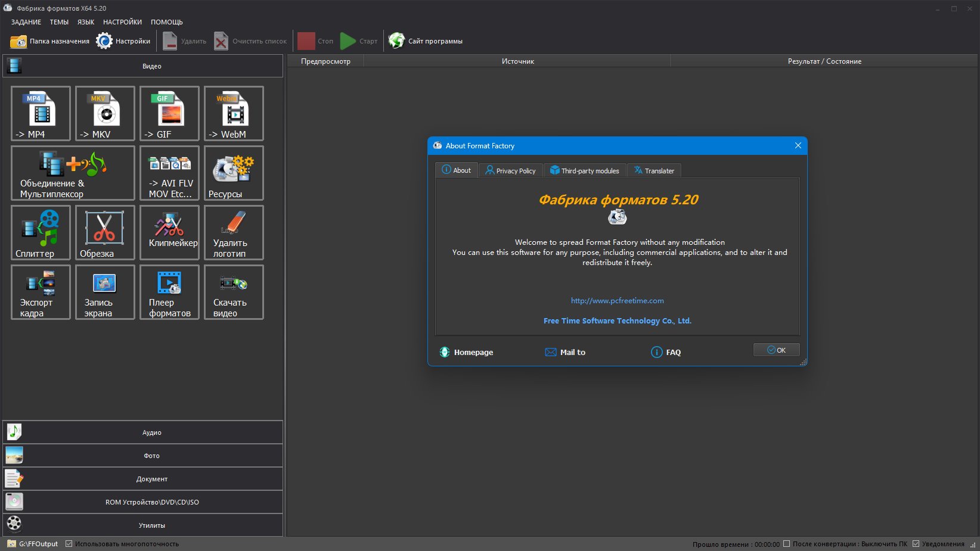Switch to the Privacy Policy tab

[511, 170]
